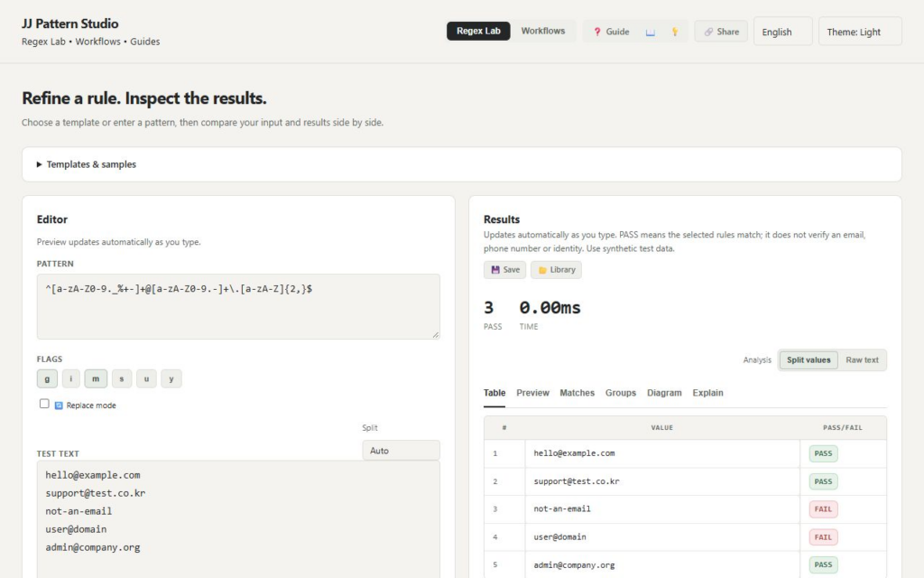Click FAIL badge for user@domain row
Screen dimensions: 924x578
[823, 536]
